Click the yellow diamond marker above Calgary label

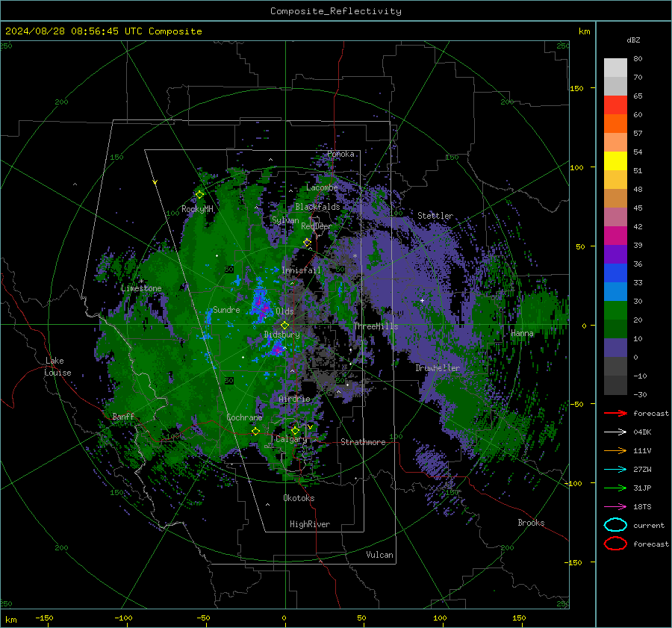pos(295,430)
